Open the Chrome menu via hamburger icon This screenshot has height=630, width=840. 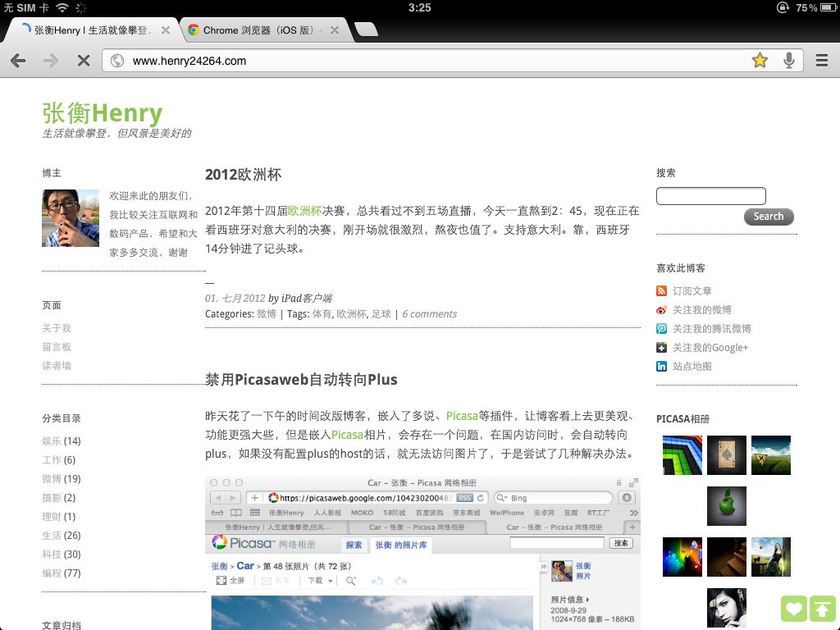click(820, 60)
